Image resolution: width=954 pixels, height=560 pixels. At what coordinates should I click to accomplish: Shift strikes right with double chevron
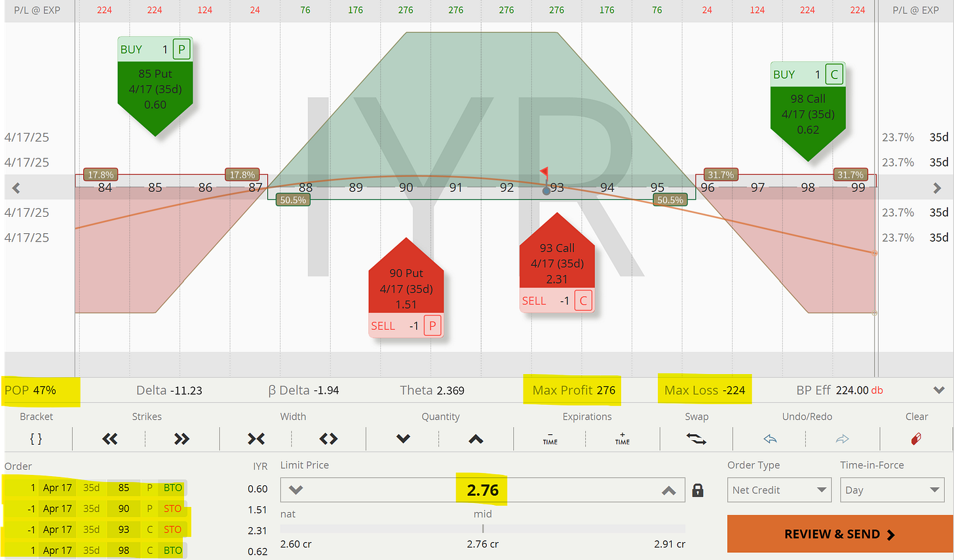[x=181, y=439]
